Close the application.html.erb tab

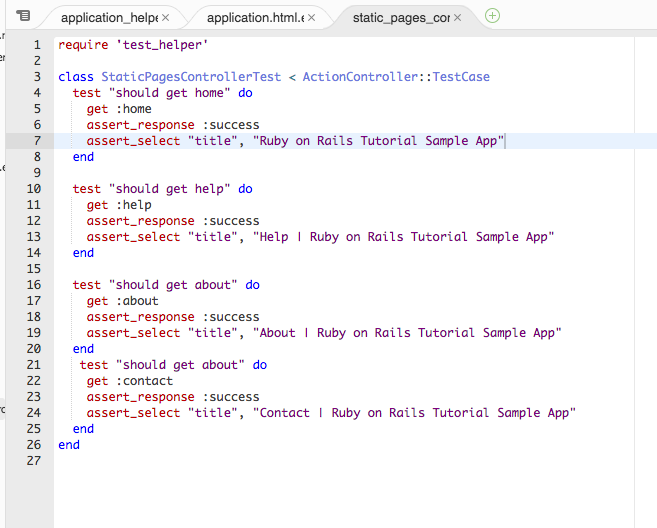[311, 18]
